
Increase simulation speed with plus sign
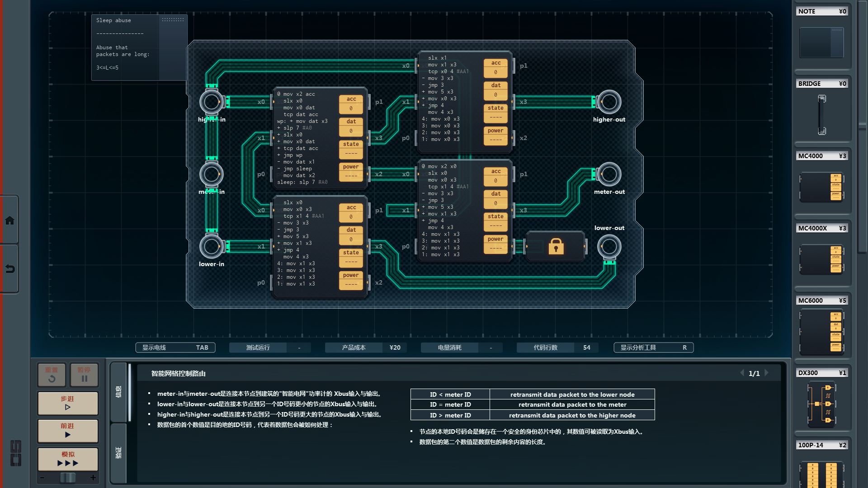point(93,478)
